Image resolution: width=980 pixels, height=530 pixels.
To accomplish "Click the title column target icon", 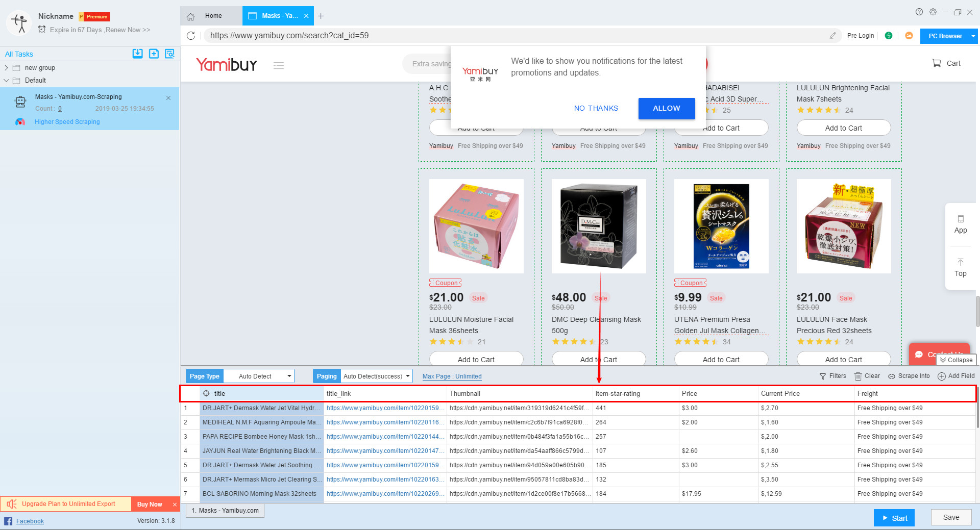I will click(x=206, y=393).
